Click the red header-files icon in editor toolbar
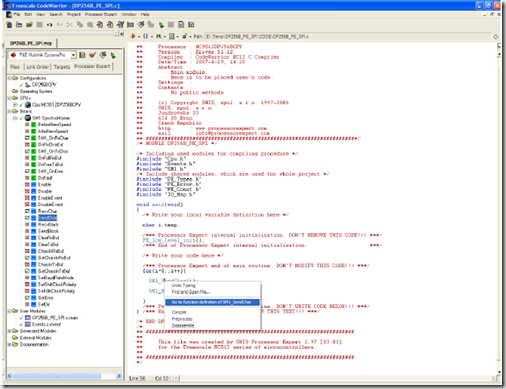The width and height of the screenshot is (506, 389). tap(134, 36)
